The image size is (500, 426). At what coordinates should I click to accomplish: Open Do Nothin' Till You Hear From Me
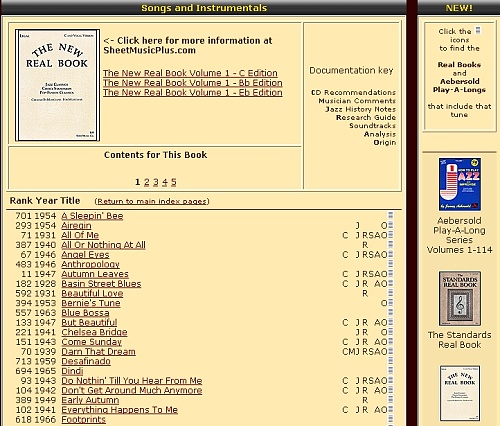(132, 381)
